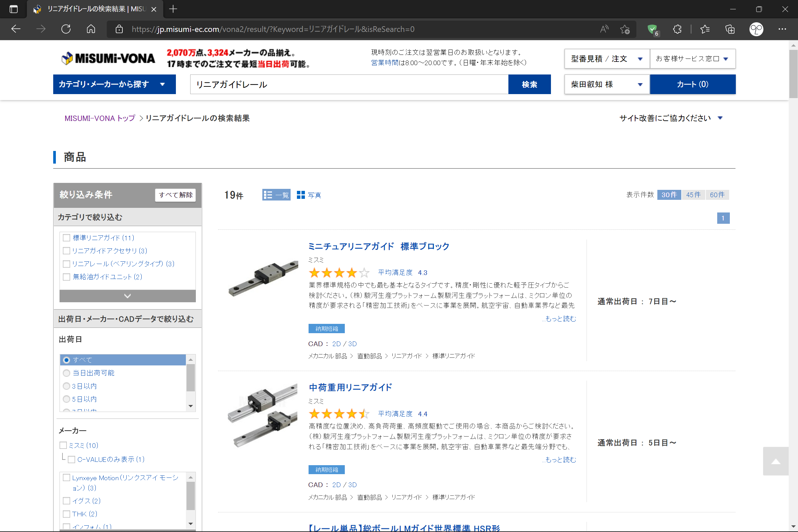Show 45件 per page
The image size is (798, 532).
693,195
